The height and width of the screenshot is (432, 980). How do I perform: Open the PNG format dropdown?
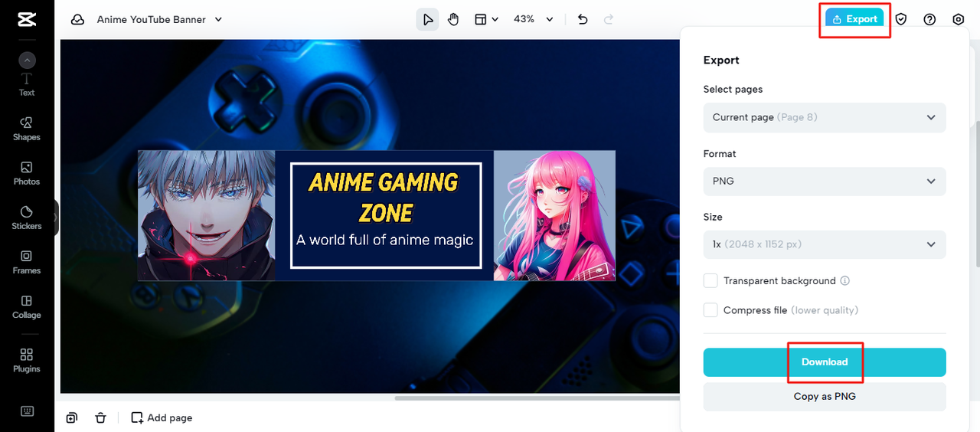tap(825, 181)
